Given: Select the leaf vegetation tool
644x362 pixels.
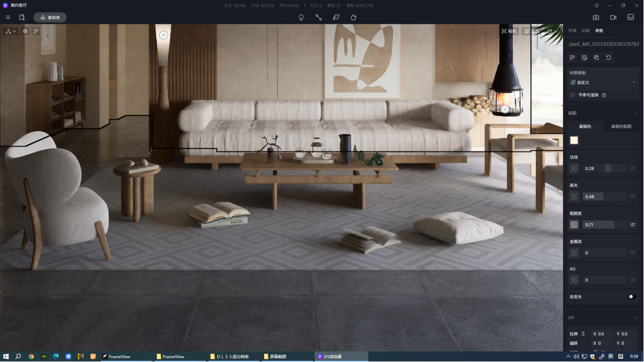Looking at the screenshot, I should [336, 18].
